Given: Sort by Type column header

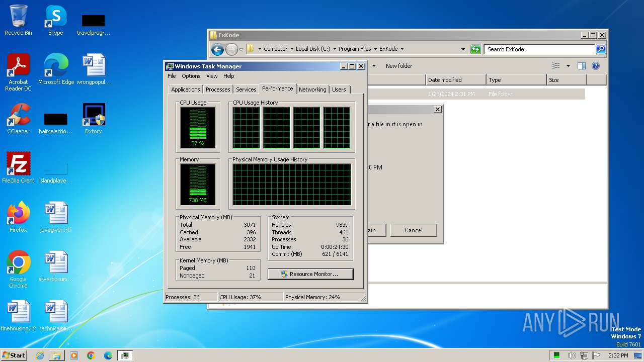Looking at the screenshot, I should click(x=516, y=80).
